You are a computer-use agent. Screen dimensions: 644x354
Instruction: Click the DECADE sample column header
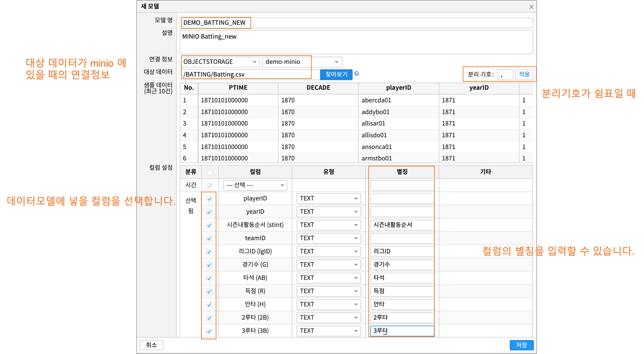(318, 88)
